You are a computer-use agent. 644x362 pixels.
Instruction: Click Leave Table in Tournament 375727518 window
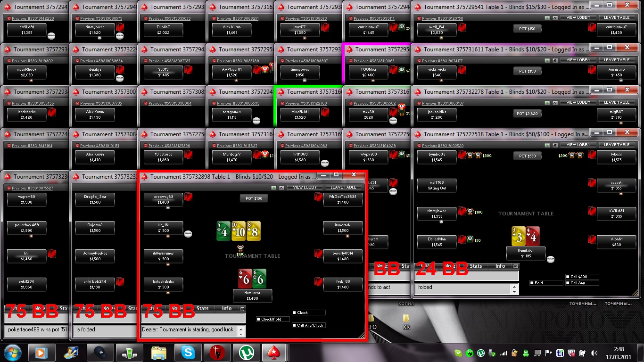coord(617,145)
